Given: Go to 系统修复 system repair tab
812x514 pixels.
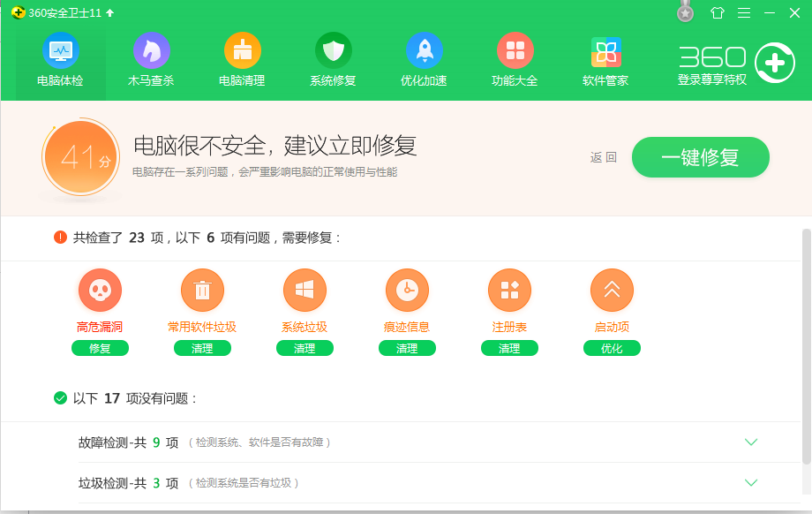Looking at the screenshot, I should tap(333, 60).
